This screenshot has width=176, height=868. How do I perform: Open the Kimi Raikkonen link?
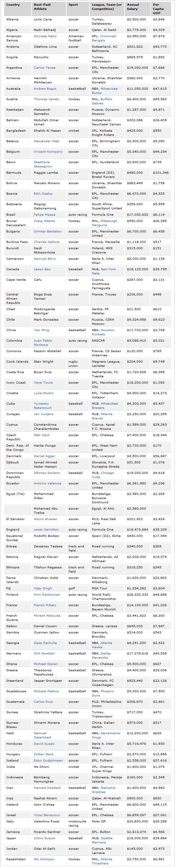coord(47,595)
